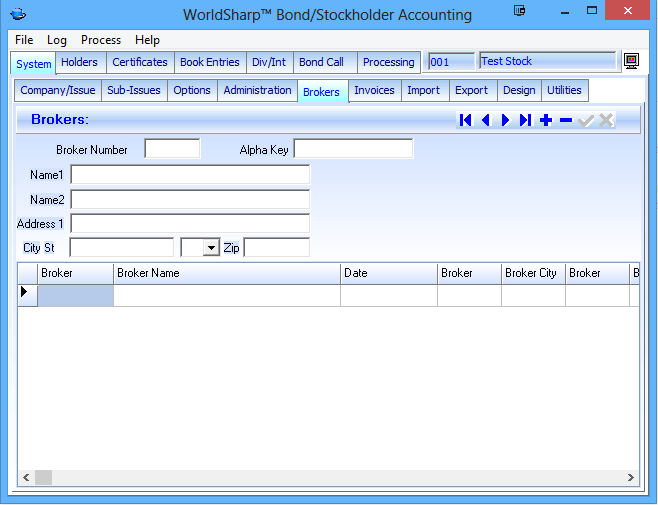Jump to the last broker record
This screenshot has width=658, height=505.
[x=526, y=120]
